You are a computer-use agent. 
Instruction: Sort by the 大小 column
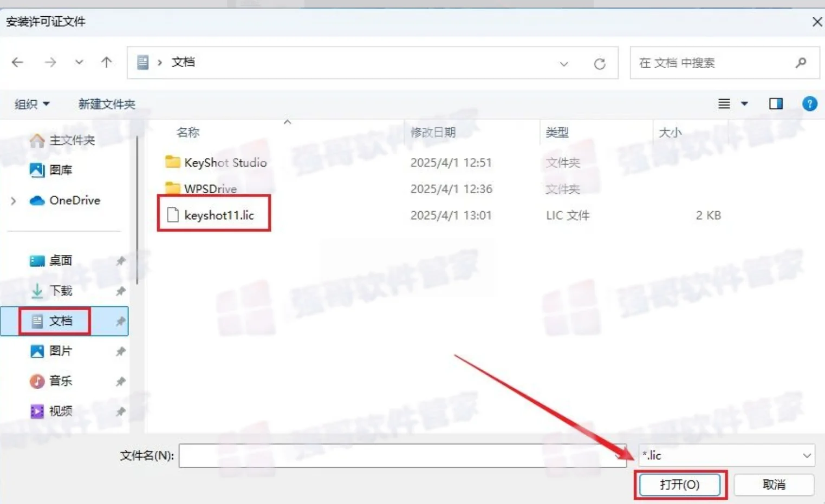(x=670, y=133)
